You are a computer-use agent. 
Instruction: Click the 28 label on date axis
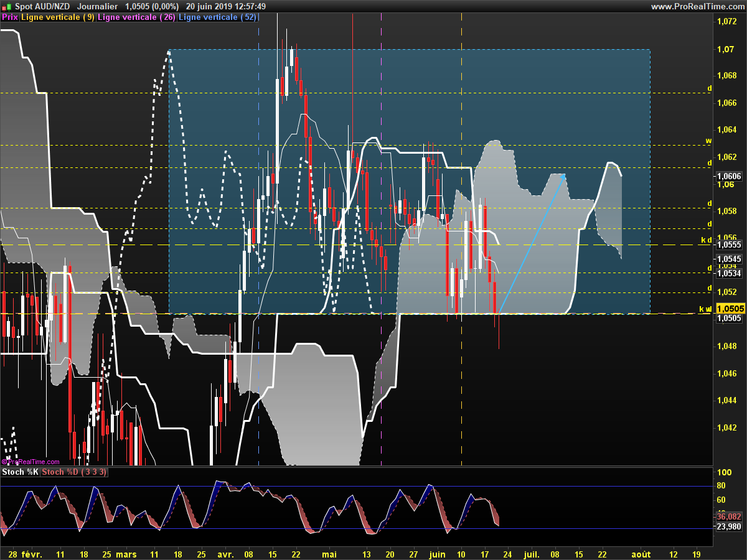coord(13,553)
